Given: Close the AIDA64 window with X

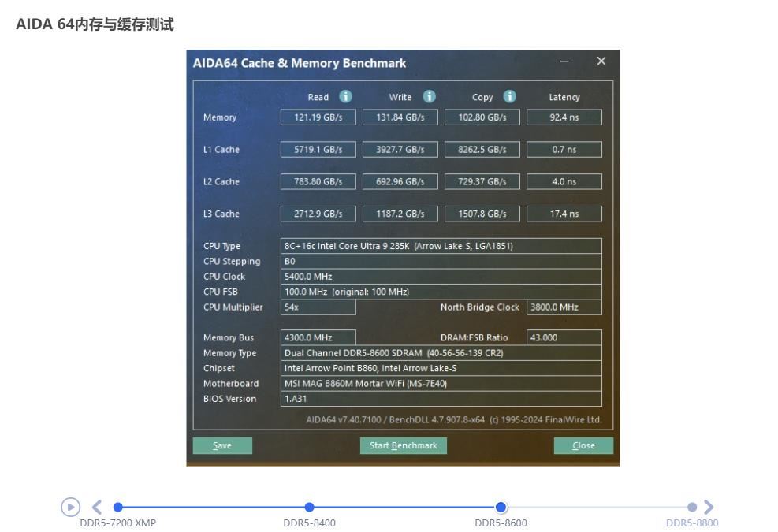Looking at the screenshot, I should coord(601,61).
